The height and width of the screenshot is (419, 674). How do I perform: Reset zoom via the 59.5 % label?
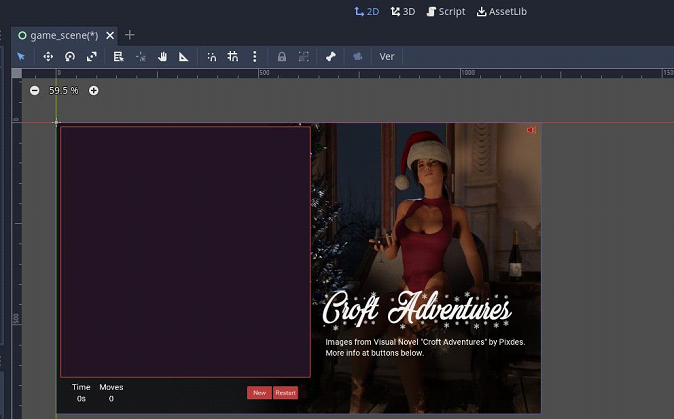(64, 91)
